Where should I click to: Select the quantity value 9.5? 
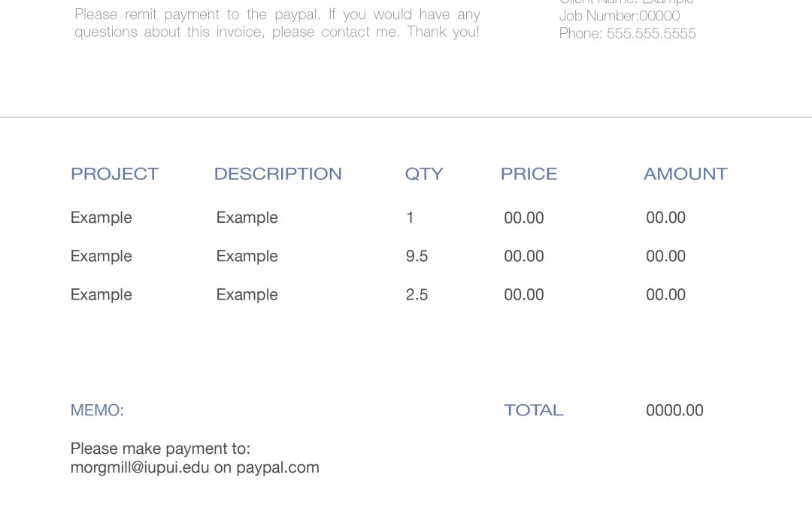pyautogui.click(x=417, y=256)
